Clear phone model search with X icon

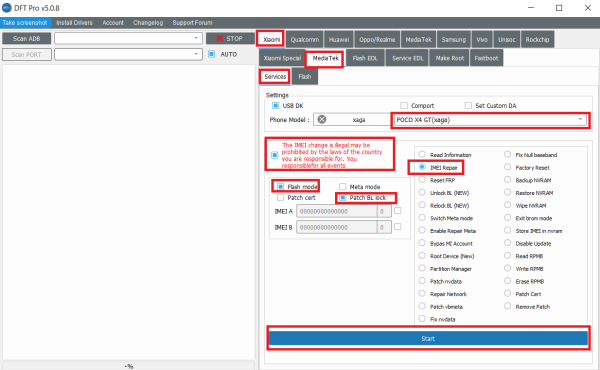click(x=322, y=119)
